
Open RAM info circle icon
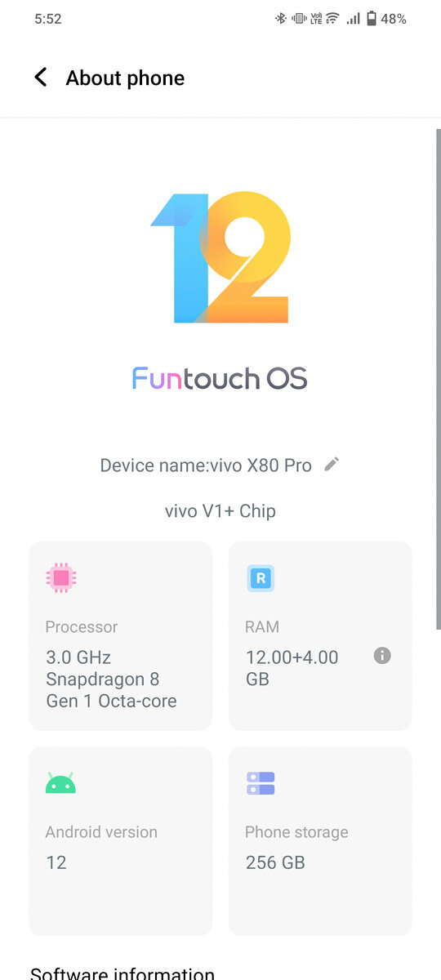point(382,656)
